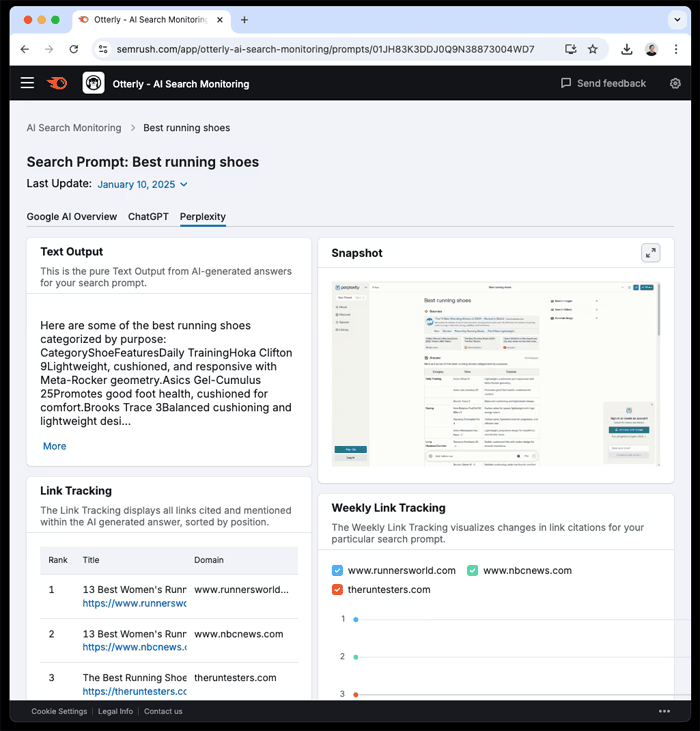The image size is (700, 731).
Task: Open the tab search dropdown arrow
Action: [677, 20]
